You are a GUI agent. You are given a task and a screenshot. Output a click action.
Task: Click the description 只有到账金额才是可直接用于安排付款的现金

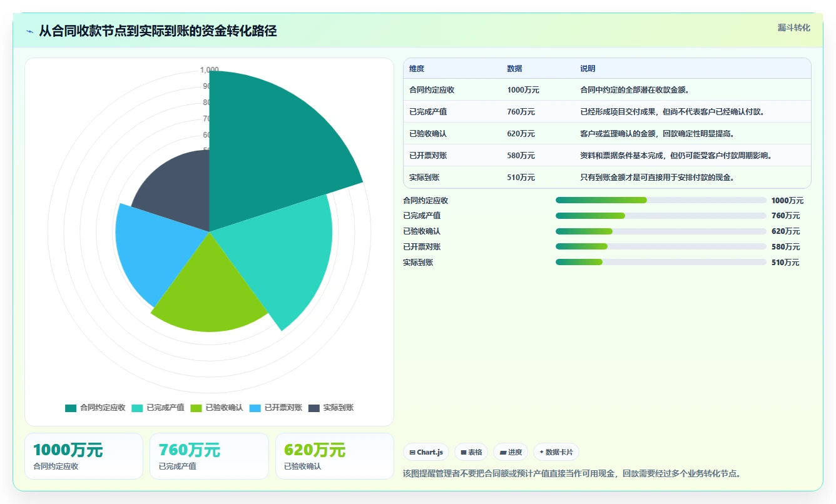click(x=657, y=178)
